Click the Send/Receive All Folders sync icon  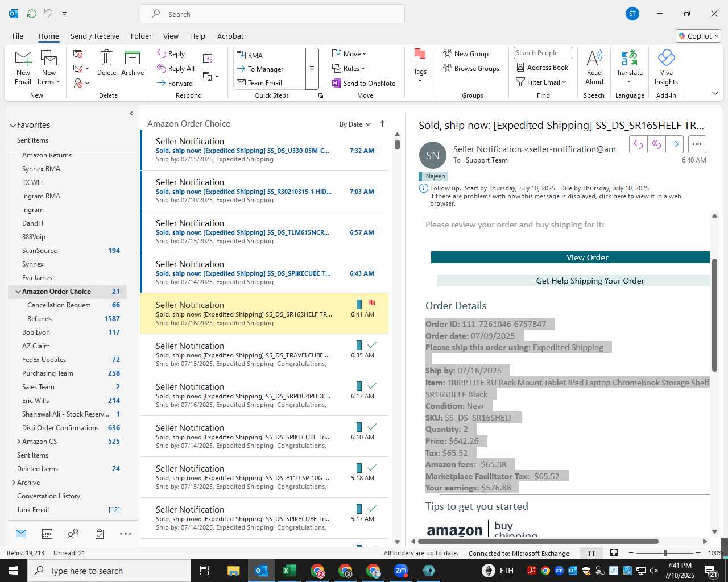pyautogui.click(x=32, y=13)
